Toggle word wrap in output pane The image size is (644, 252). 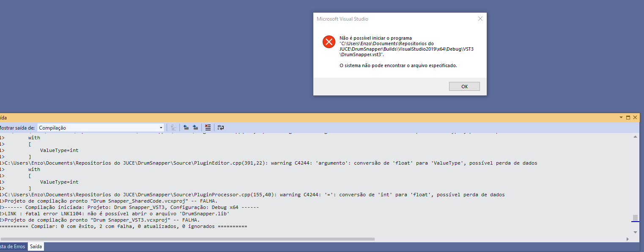pyautogui.click(x=221, y=127)
